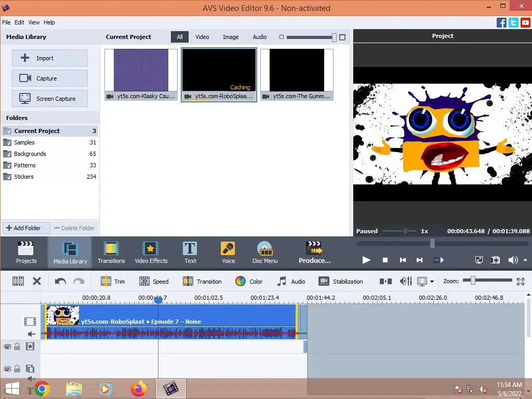Select the Patterns folder
The height and width of the screenshot is (399, 532).
pos(50,165)
